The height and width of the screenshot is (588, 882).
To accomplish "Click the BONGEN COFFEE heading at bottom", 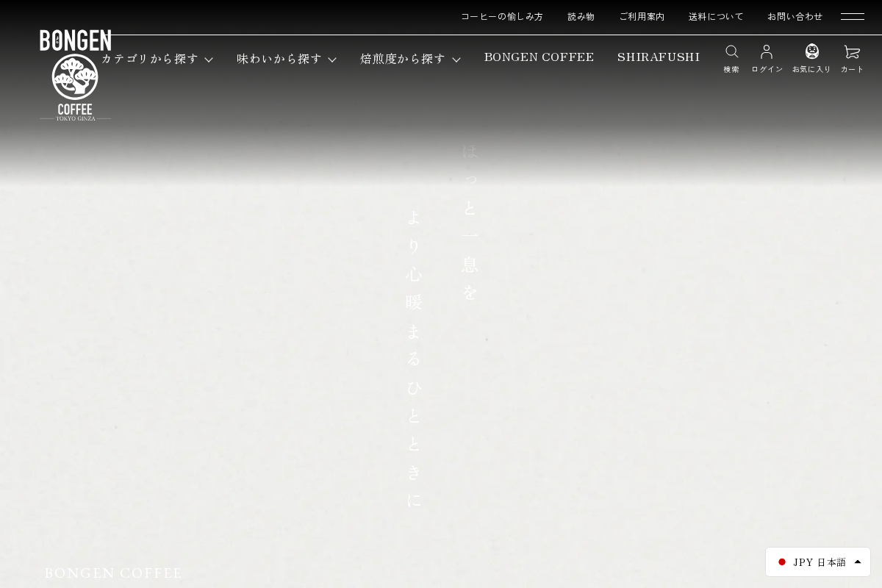I will (x=113, y=573).
